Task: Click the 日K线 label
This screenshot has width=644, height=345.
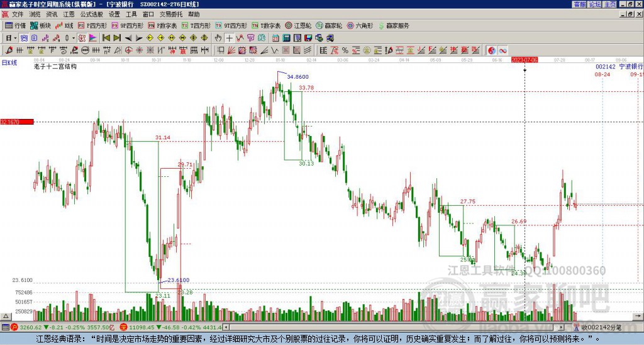Action: [x=9, y=63]
